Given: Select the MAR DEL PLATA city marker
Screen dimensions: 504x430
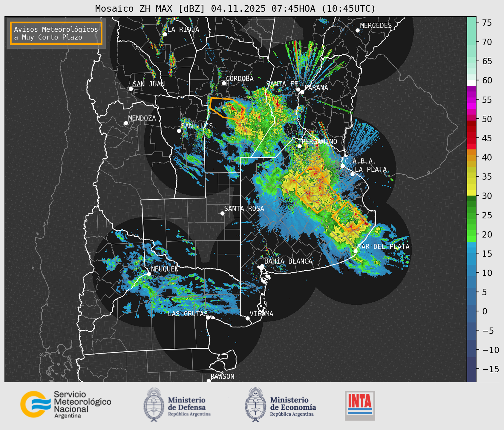Looking at the screenshot, I should coord(356,251).
